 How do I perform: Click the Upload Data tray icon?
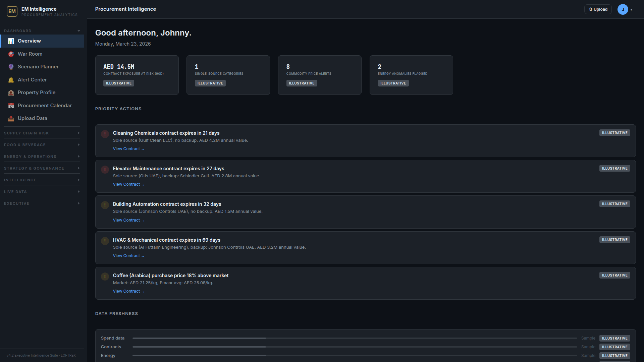[11, 118]
